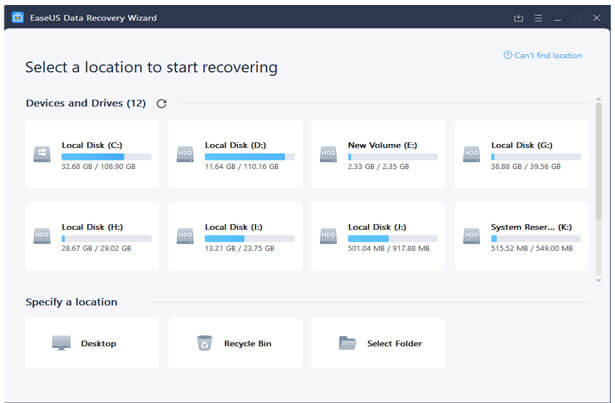Minimize the EaseUS window
Screen dimensions: 615x403
558,18
